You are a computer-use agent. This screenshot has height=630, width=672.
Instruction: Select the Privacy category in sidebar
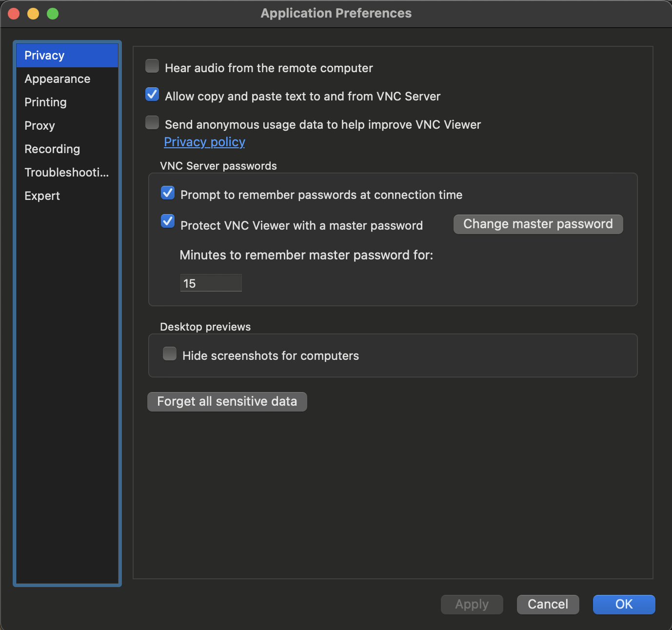click(67, 56)
